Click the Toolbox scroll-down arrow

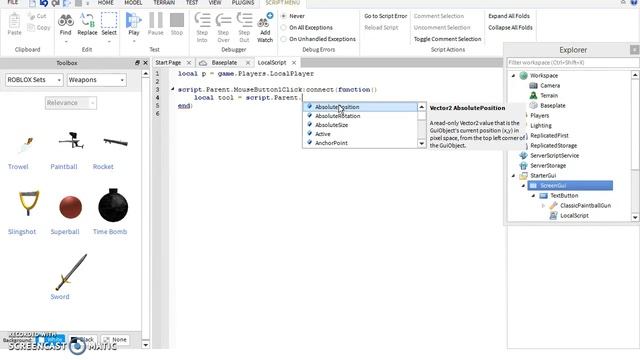coord(146,345)
